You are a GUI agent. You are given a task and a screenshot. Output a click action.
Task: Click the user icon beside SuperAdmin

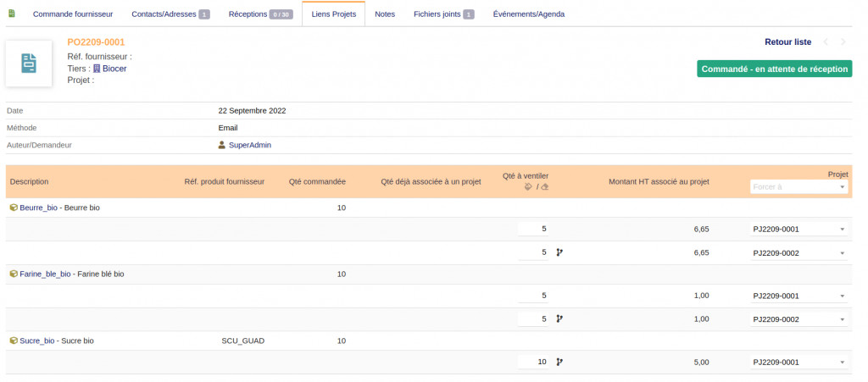click(x=222, y=145)
